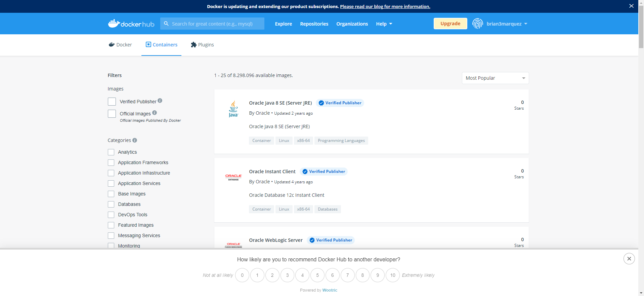Open the Oracle Instant Client image

(x=272, y=172)
